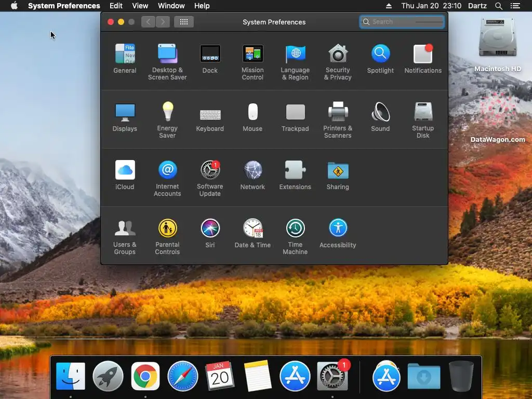Open Language & Region preferences
The width and height of the screenshot is (532, 399).
coord(295,62)
